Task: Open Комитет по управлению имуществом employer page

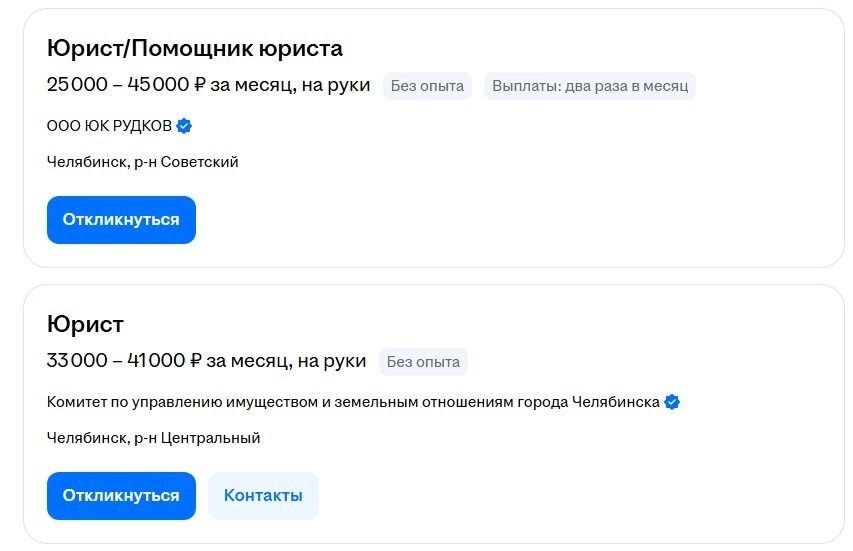Action: 353,402
